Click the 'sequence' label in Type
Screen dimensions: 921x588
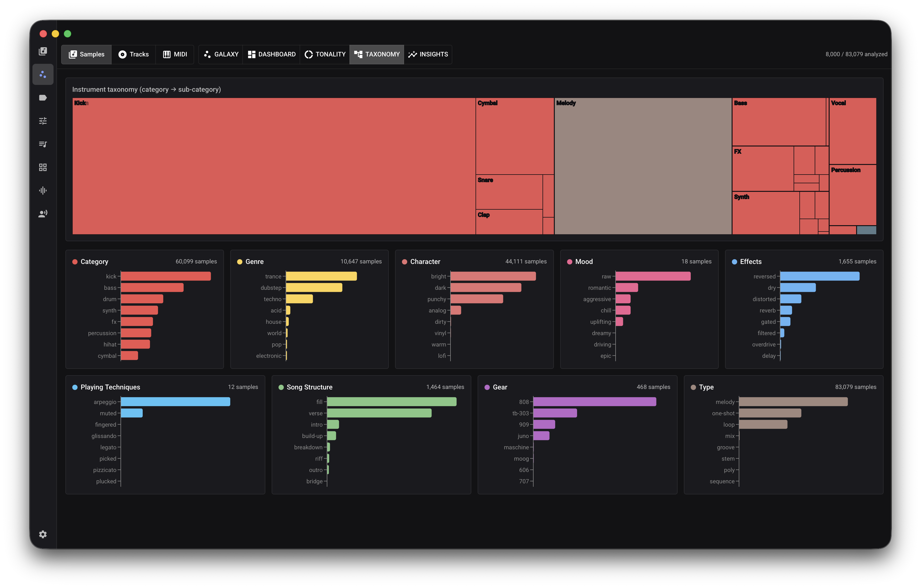click(722, 481)
